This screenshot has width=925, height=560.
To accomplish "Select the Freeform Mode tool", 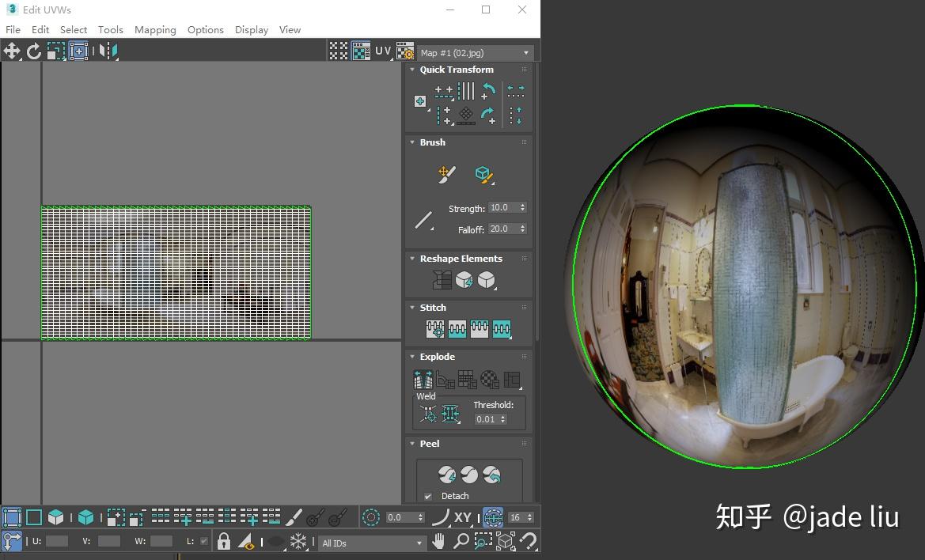I will click(x=78, y=51).
